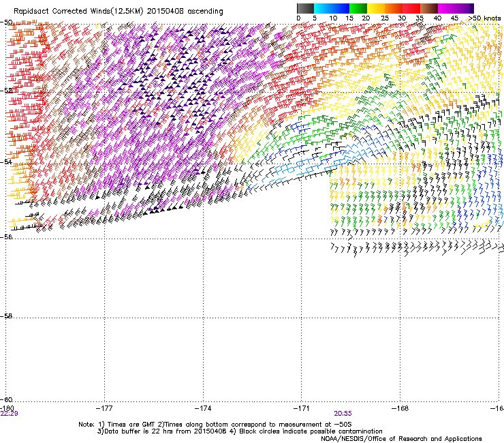Click the -52 latitude axis label
The width and height of the screenshot is (504, 443).
[x=6, y=91]
